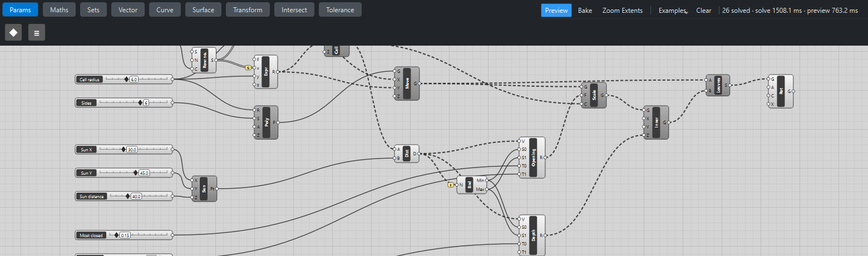Select the Inner node
868x256 pixels.
656,122
